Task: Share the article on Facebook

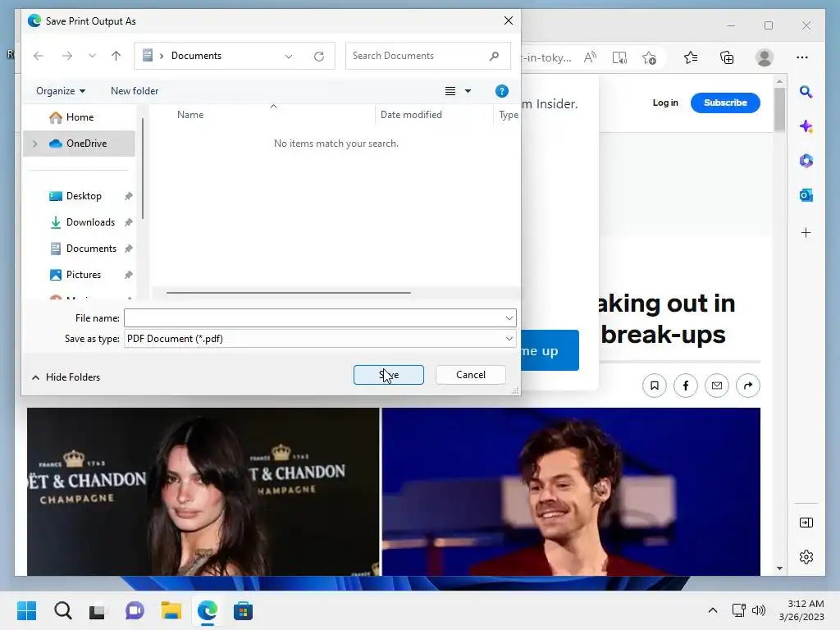Action: coord(686,386)
